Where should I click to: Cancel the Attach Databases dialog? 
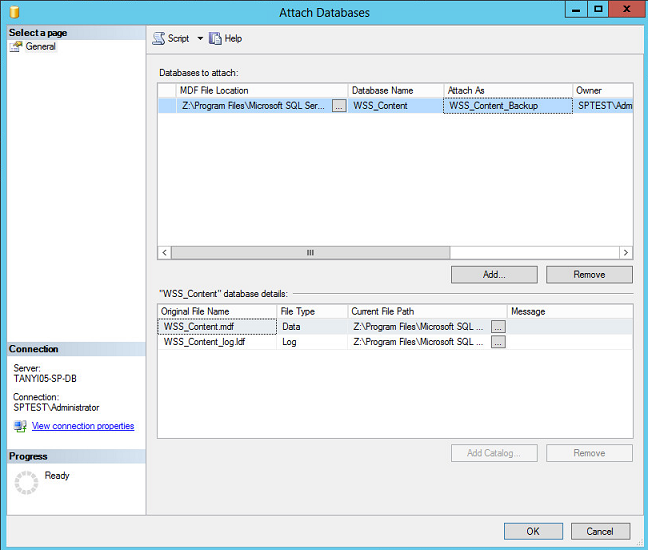[x=599, y=531]
